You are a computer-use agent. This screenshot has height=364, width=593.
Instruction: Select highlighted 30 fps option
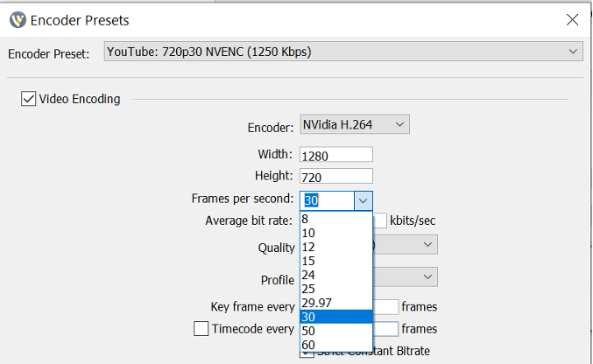tap(335, 317)
